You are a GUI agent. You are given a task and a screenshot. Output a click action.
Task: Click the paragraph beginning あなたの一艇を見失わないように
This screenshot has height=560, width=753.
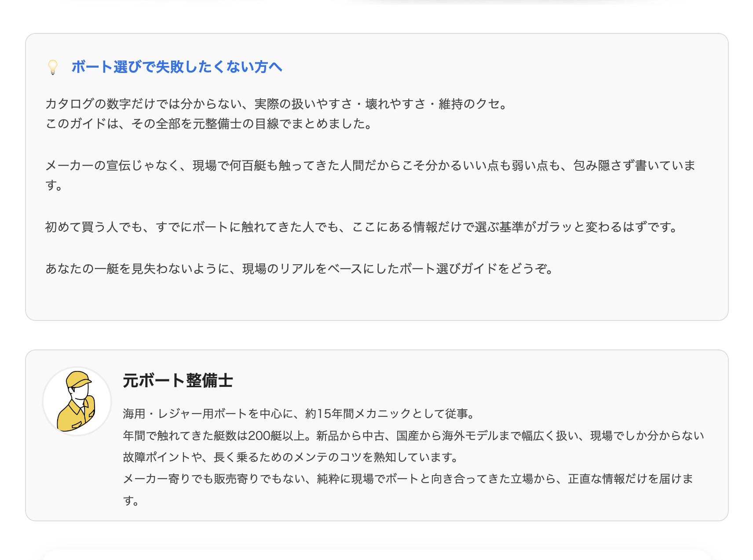coord(300,269)
